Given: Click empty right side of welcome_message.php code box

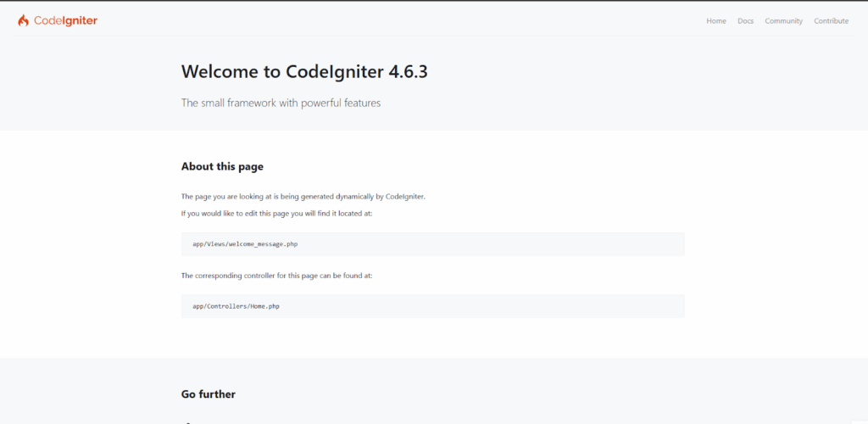Looking at the screenshot, I should click(x=551, y=244).
